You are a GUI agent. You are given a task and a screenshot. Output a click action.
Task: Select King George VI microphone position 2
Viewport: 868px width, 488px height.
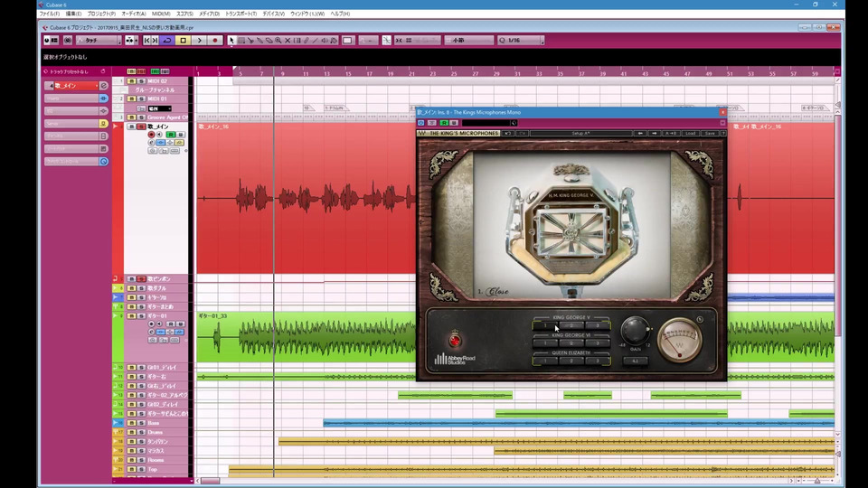click(571, 343)
